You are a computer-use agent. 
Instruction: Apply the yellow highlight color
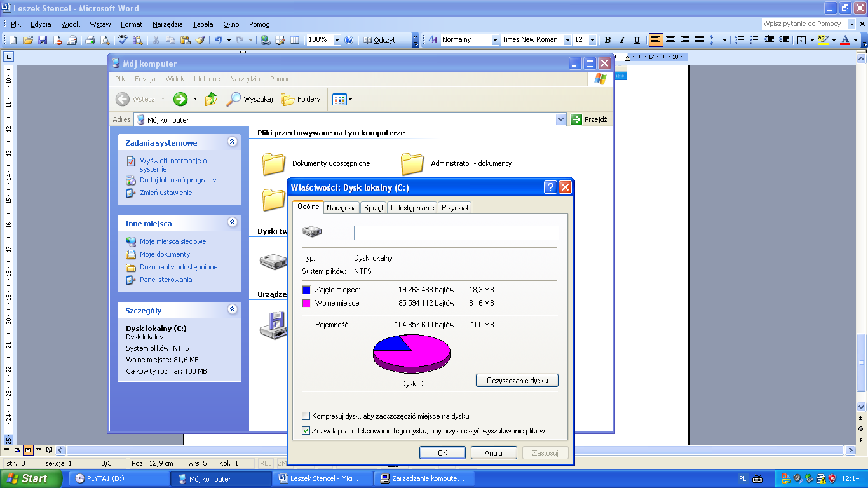tap(823, 40)
